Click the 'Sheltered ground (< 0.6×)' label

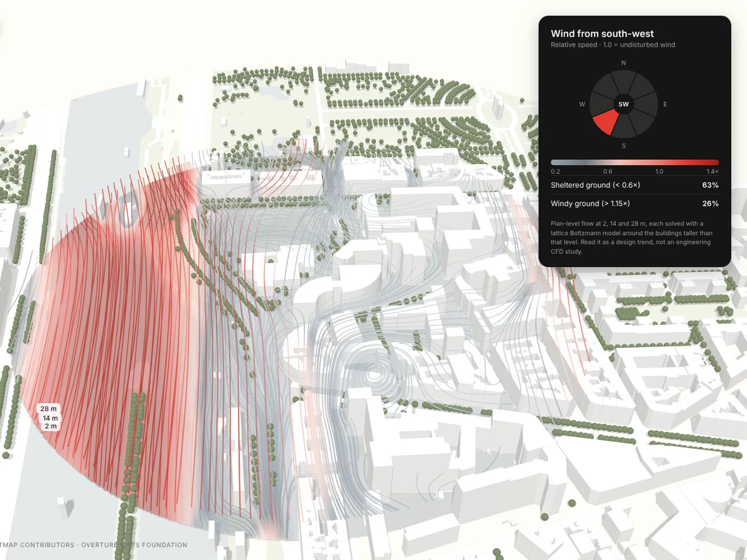[x=596, y=185]
